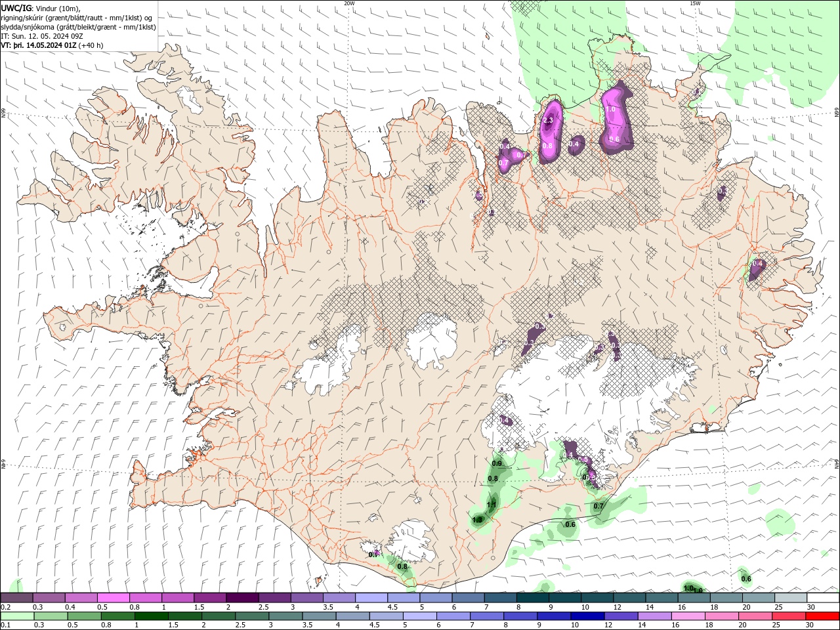Image resolution: width=840 pixels, height=630 pixels.
Task: Select the upper legend swatch labelled 12
Action: 629,598
